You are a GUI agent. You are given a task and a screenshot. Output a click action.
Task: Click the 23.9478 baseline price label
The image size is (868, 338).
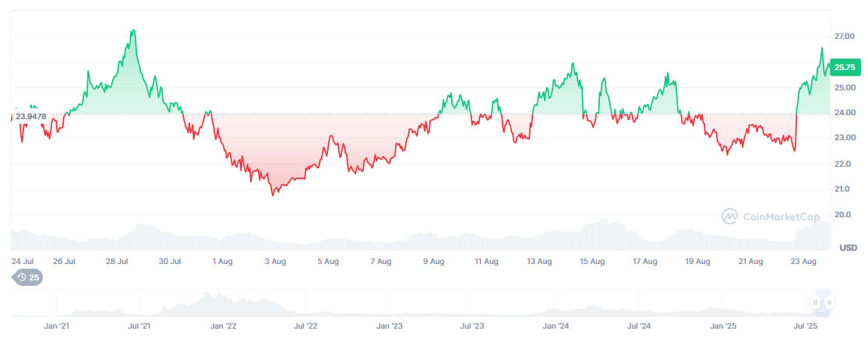[30, 116]
